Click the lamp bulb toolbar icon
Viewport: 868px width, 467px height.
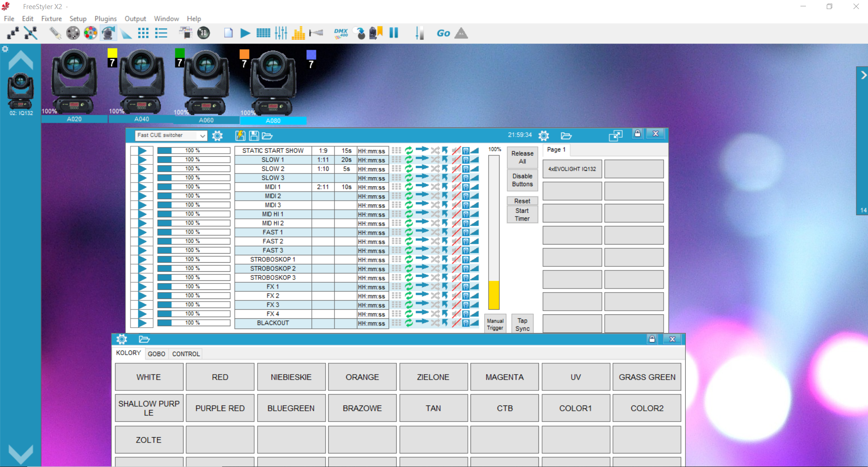55,33
